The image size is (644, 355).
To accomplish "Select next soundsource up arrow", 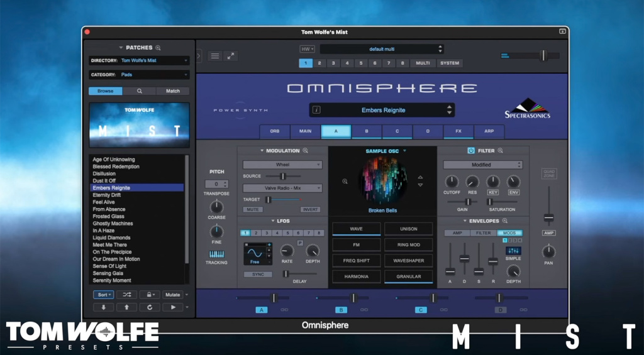I will (420, 177).
